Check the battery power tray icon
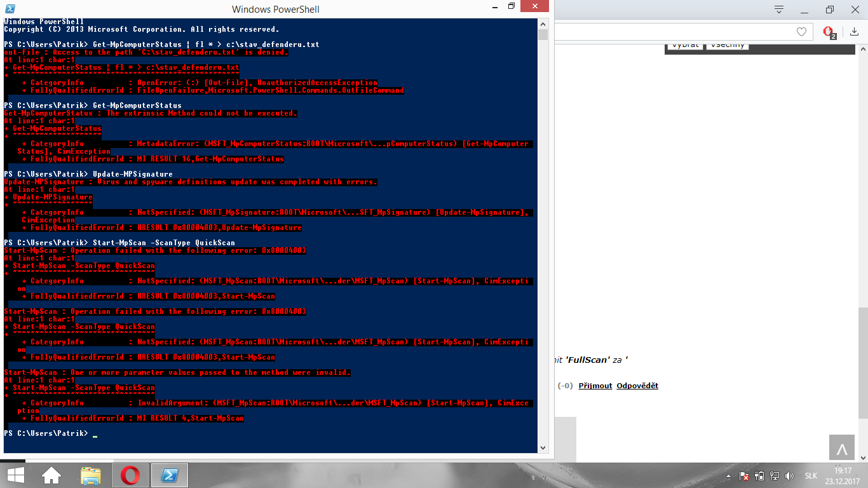 tap(759, 476)
